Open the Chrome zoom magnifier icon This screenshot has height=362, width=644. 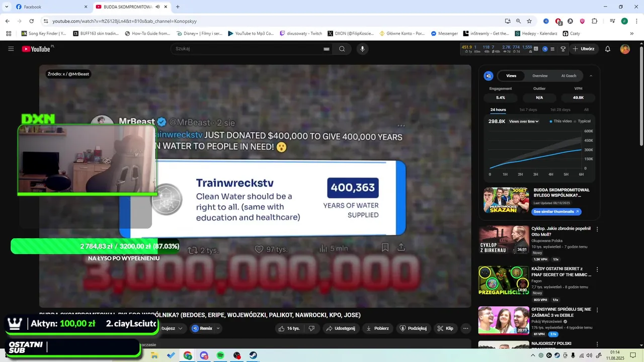[x=518, y=21]
